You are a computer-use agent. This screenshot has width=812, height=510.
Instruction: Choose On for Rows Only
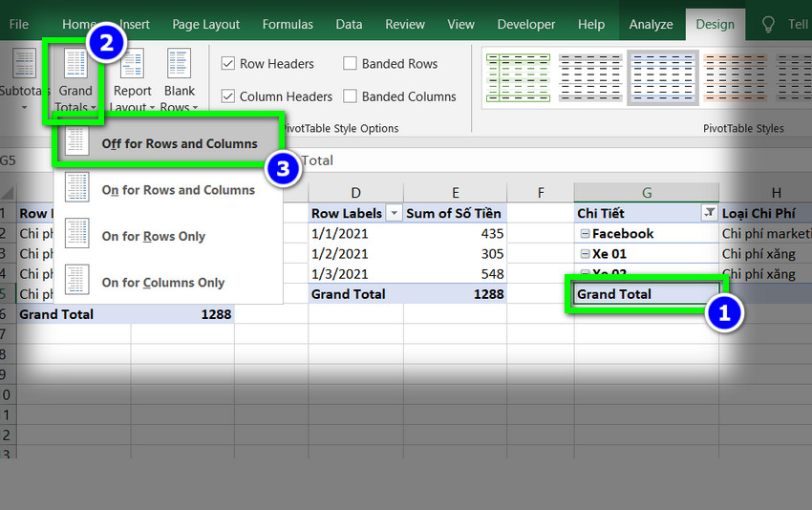(x=168, y=236)
